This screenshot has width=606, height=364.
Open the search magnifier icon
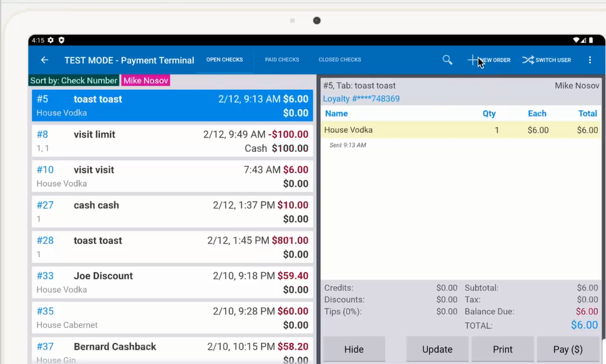pos(447,60)
